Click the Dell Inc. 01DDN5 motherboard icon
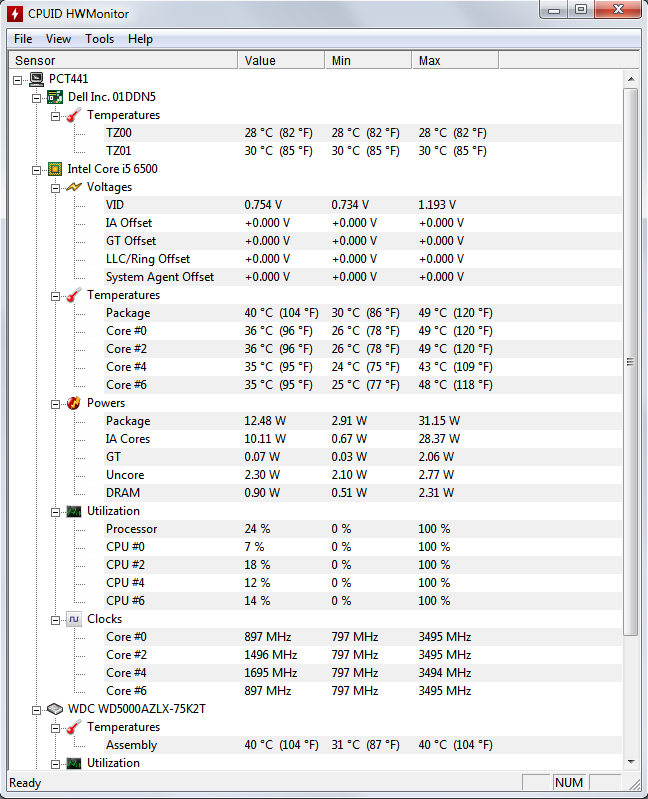This screenshot has height=799, width=648. (x=55, y=97)
